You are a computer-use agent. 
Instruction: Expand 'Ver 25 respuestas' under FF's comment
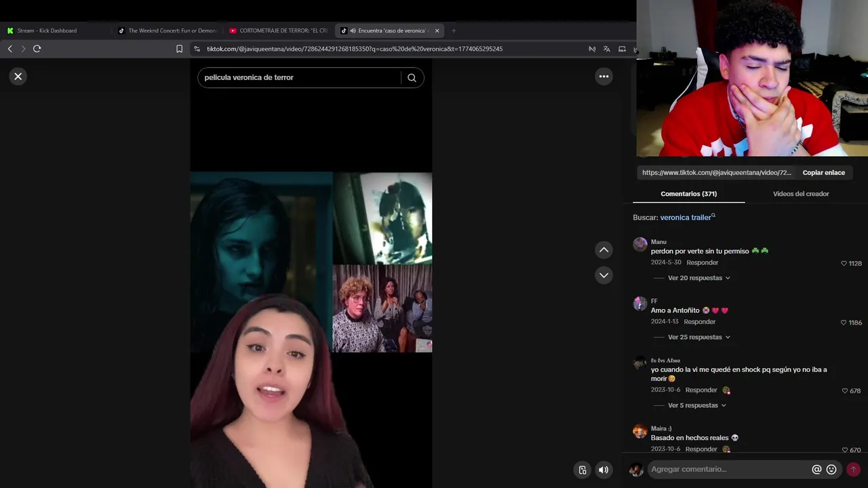pos(699,337)
